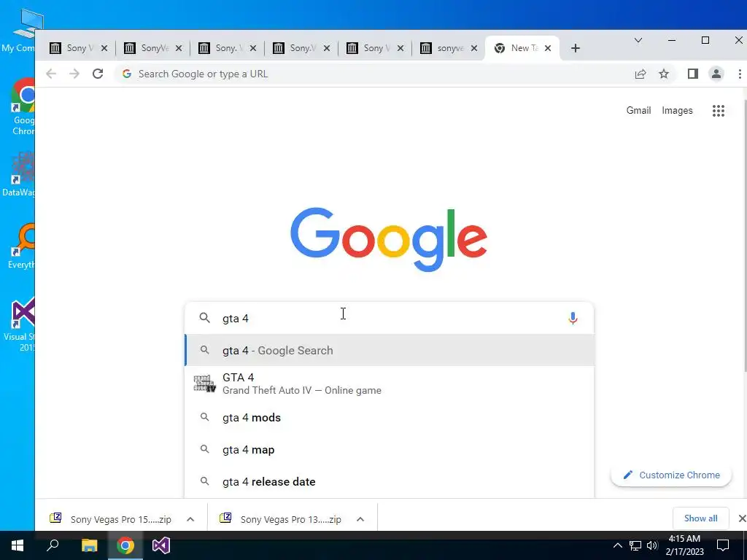Image resolution: width=747 pixels, height=560 pixels.
Task: Open the My Computer desktop icon
Action: click(x=19, y=31)
